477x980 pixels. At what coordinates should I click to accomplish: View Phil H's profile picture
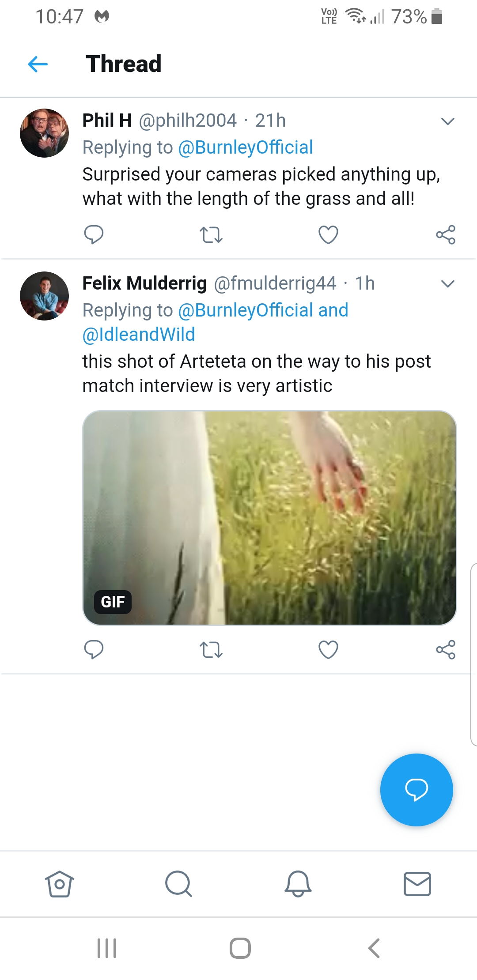[x=44, y=133]
